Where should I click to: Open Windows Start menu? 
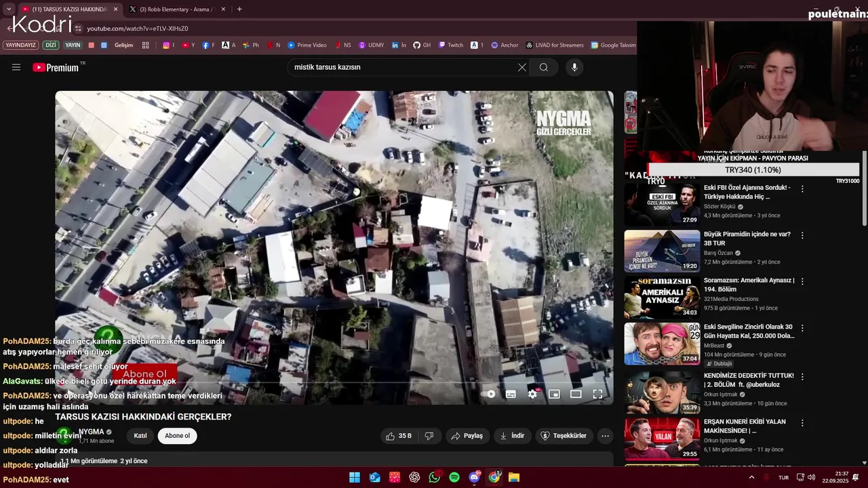pos(355,477)
